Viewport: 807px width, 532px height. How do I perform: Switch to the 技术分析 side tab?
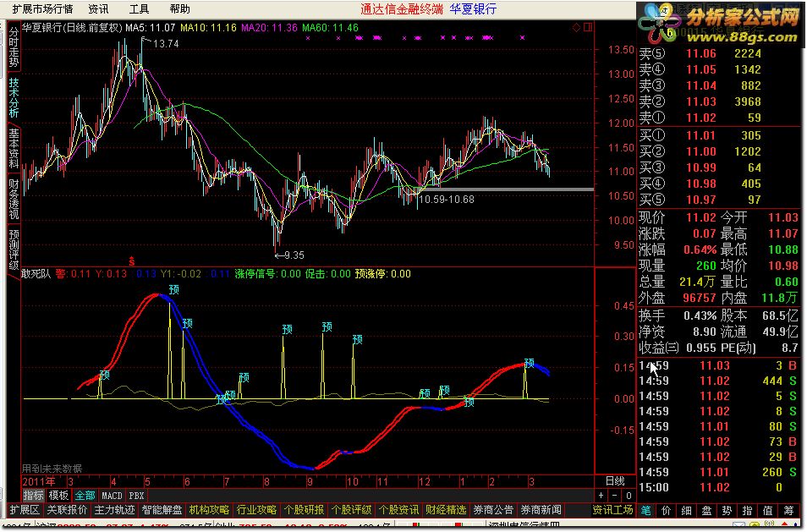14,97
